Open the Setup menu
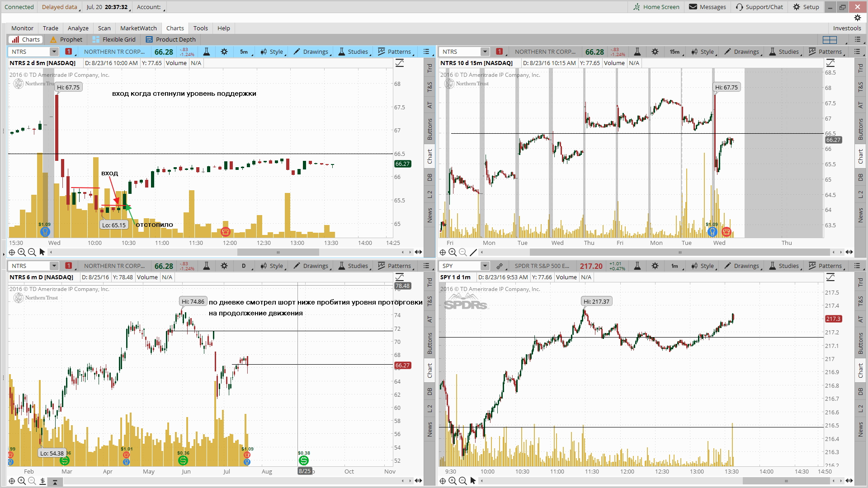This screenshot has width=868, height=488. (x=806, y=7)
